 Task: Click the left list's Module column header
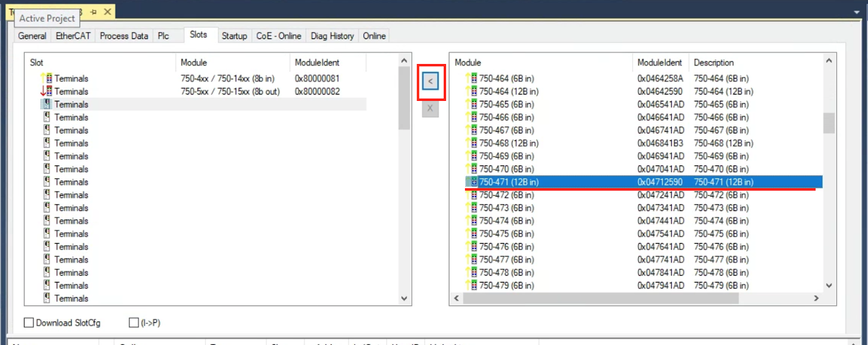point(233,62)
